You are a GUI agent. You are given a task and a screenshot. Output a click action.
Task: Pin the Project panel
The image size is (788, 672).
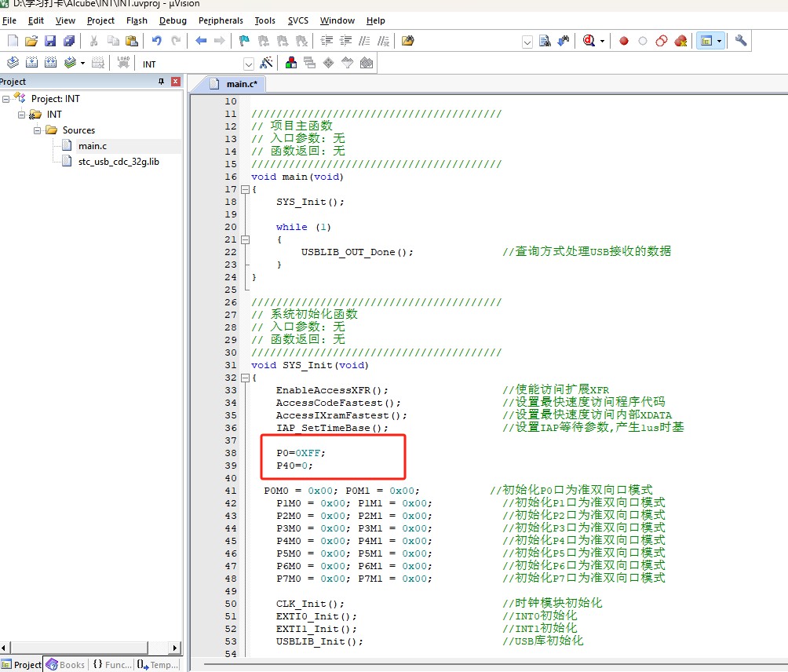(x=162, y=82)
